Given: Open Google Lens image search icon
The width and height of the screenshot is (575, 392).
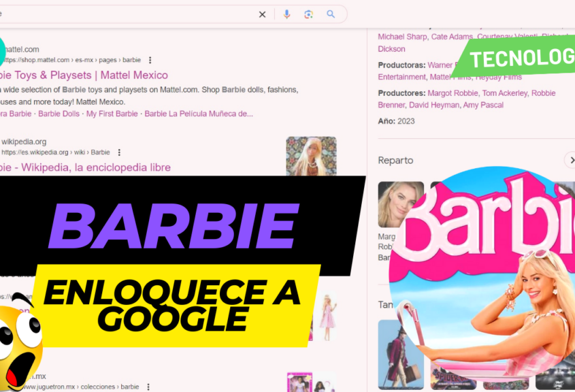Looking at the screenshot, I should [x=308, y=14].
